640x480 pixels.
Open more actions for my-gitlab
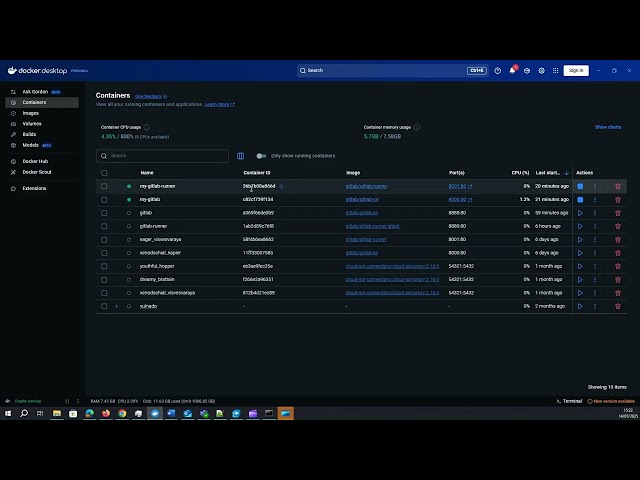pos(595,200)
